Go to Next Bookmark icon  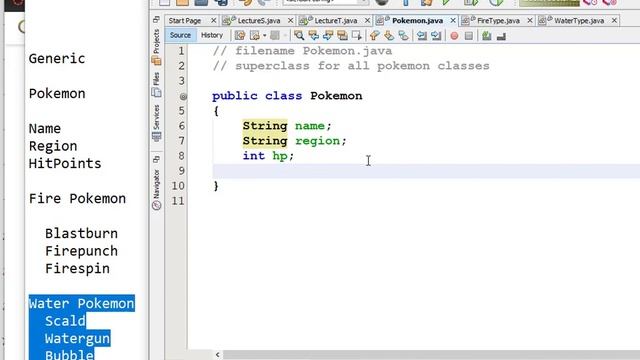point(389,36)
